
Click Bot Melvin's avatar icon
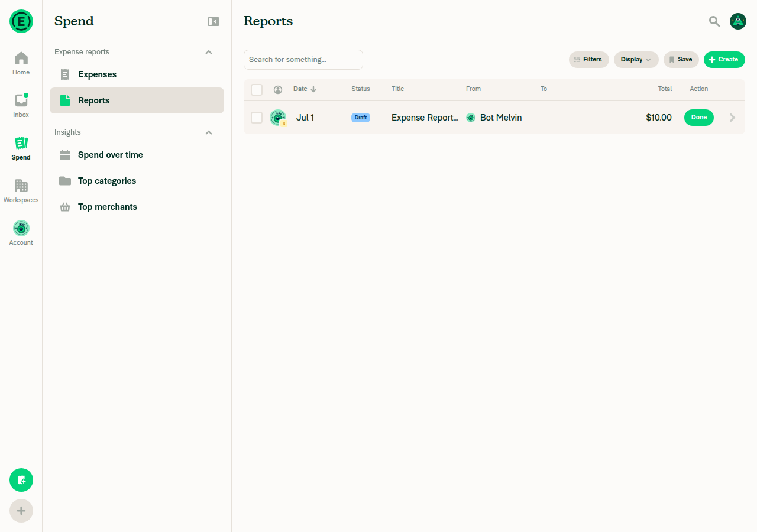coord(471,118)
